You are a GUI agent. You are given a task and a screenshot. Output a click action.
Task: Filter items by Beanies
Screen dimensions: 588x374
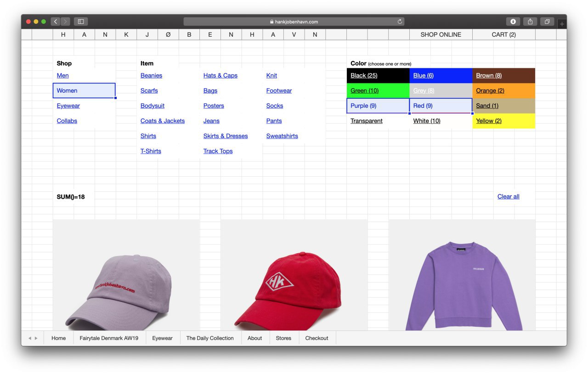151,75
